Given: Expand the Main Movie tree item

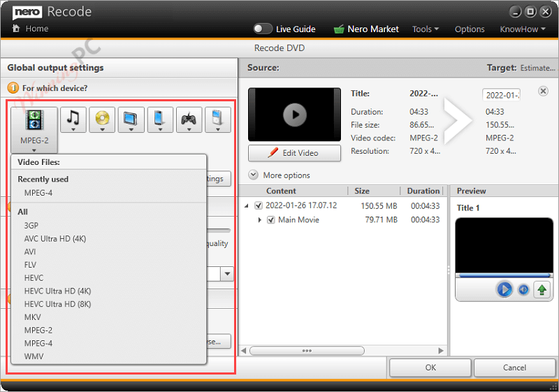Looking at the screenshot, I should tap(261, 220).
